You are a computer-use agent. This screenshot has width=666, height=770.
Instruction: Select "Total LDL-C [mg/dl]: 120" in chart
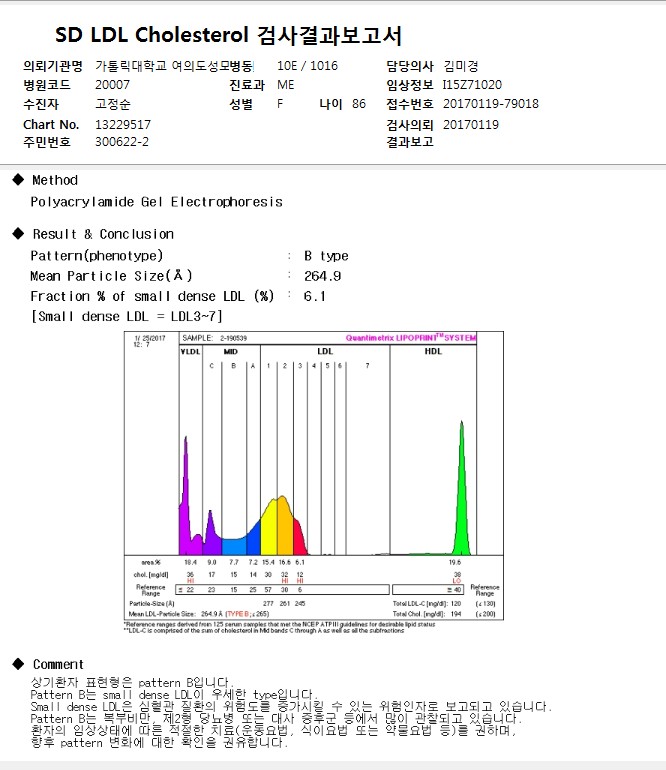pyautogui.click(x=427, y=604)
